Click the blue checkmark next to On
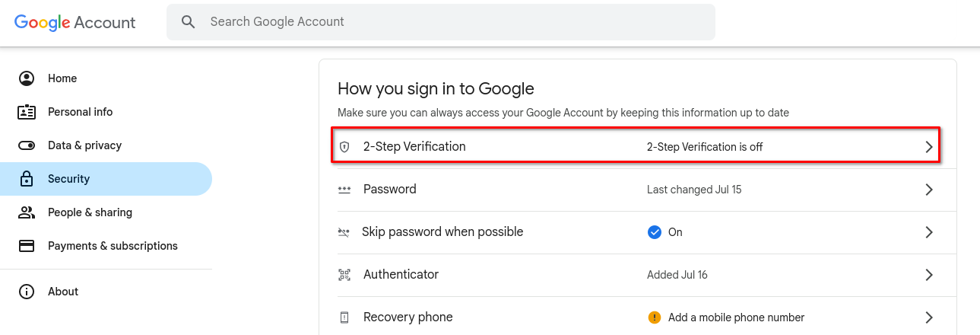Screen dimensions: 980x335 click(654, 232)
